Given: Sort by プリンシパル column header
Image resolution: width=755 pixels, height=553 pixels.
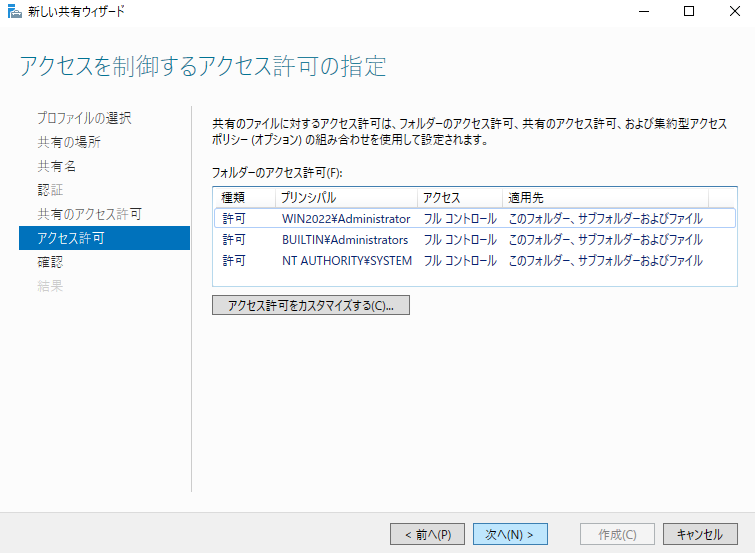Looking at the screenshot, I should point(346,197).
